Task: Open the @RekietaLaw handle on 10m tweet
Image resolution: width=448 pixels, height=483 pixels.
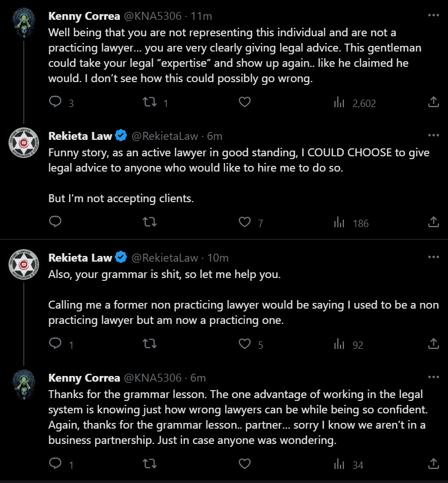Action: (x=165, y=258)
